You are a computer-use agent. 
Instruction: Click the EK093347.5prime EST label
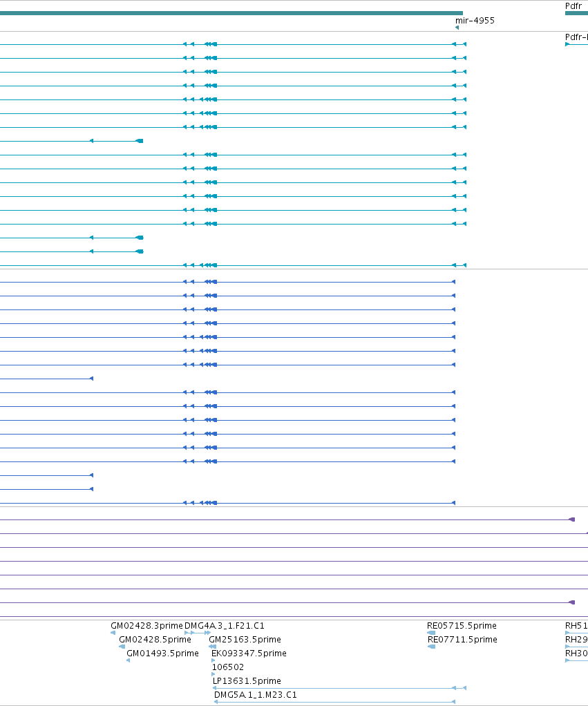pos(249,653)
